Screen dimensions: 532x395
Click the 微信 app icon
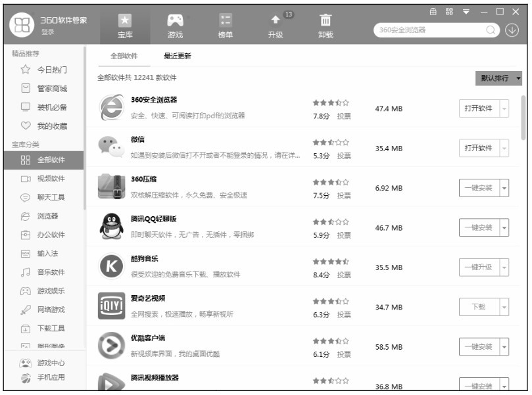coord(111,147)
